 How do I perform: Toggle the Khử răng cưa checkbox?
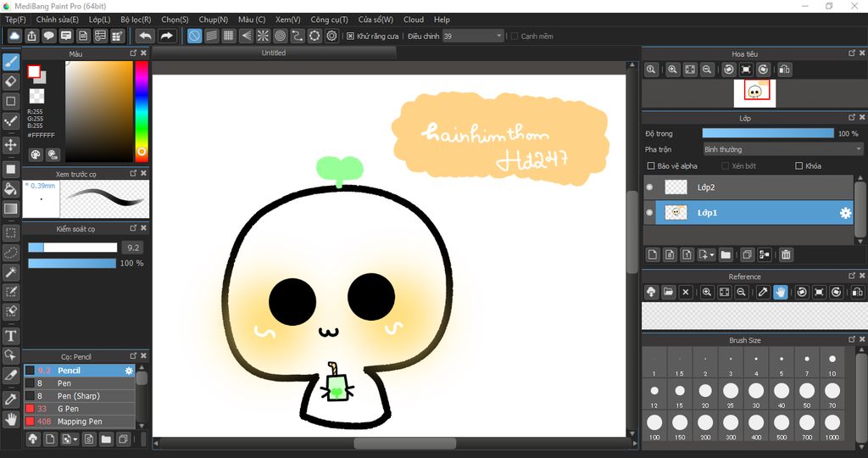point(351,36)
